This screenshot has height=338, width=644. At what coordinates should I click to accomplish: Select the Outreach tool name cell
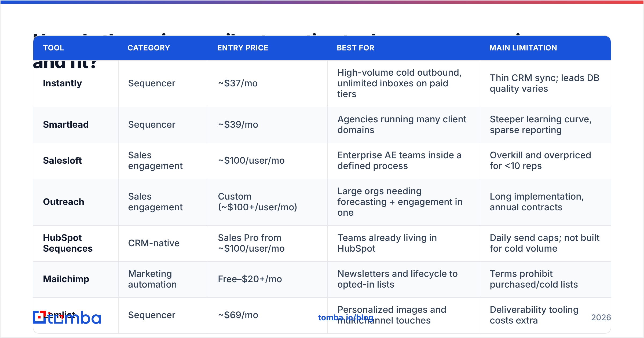(76, 202)
